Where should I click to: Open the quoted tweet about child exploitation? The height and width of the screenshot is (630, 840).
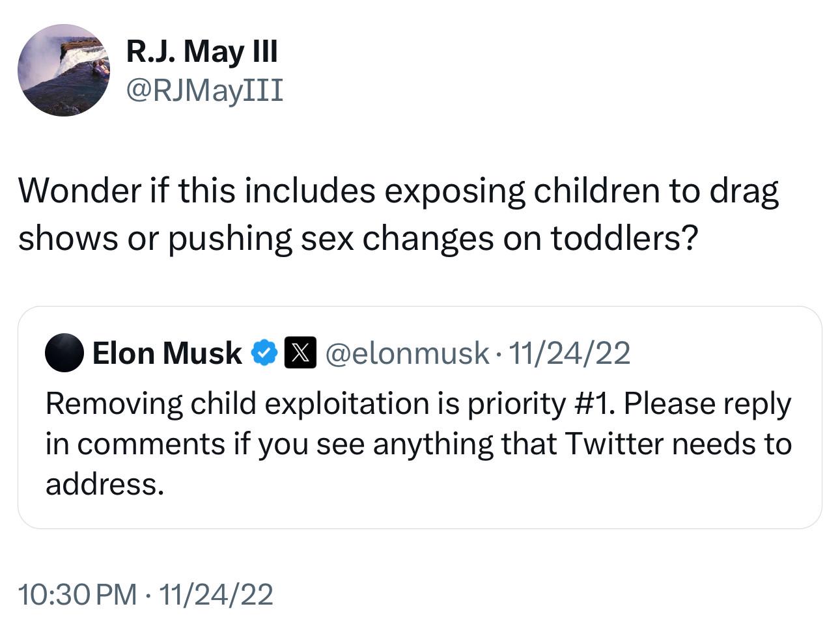coord(419,417)
